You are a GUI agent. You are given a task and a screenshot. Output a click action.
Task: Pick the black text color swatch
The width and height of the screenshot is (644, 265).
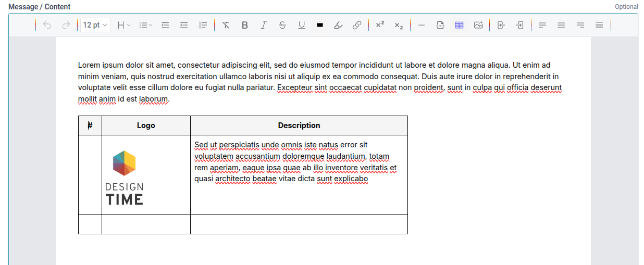(320, 25)
